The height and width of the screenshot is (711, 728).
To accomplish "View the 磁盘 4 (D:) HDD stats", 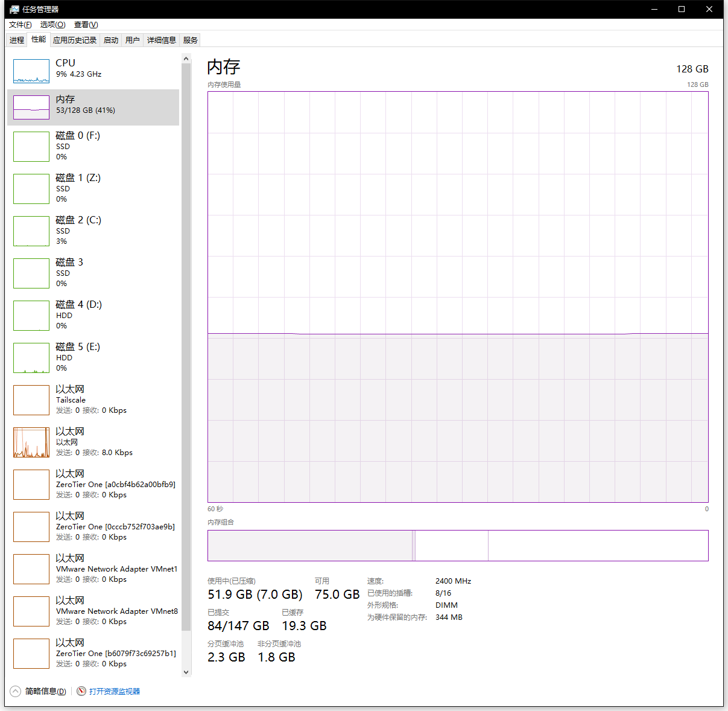I will pos(90,314).
